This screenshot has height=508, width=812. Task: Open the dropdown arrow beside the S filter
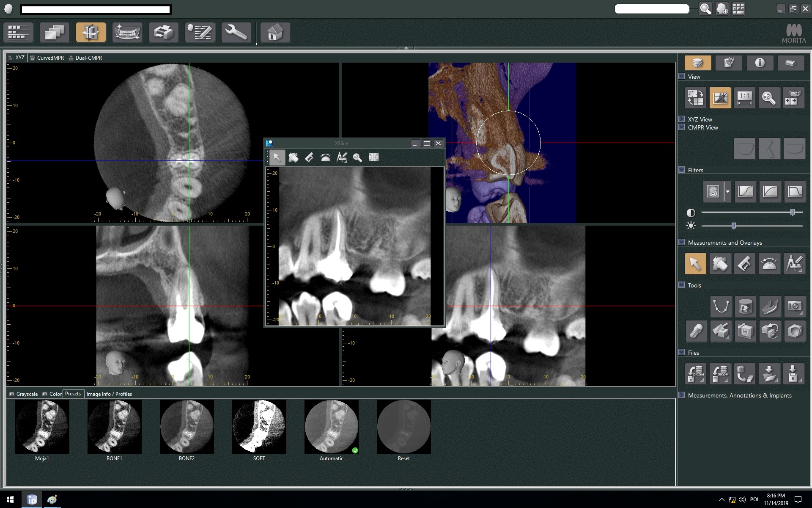727,192
